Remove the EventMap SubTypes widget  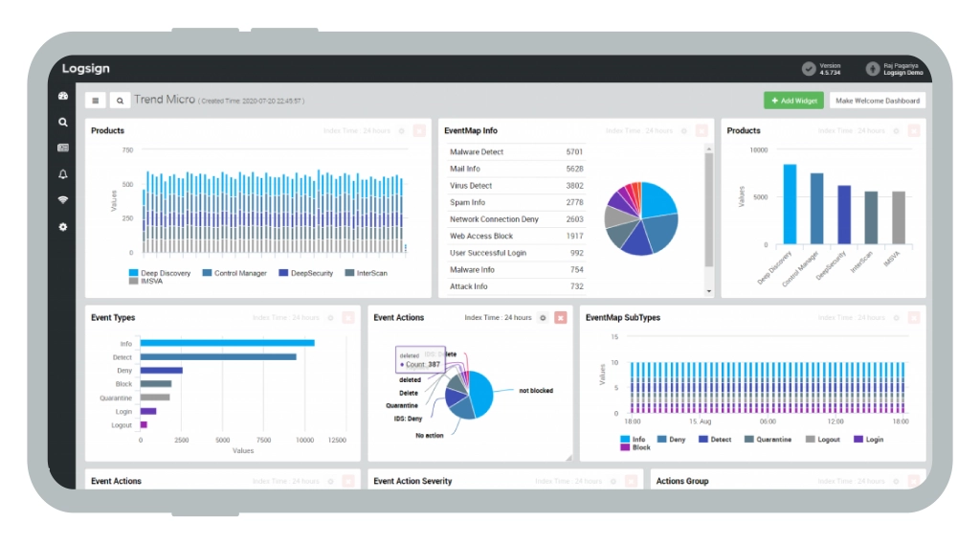tap(914, 318)
